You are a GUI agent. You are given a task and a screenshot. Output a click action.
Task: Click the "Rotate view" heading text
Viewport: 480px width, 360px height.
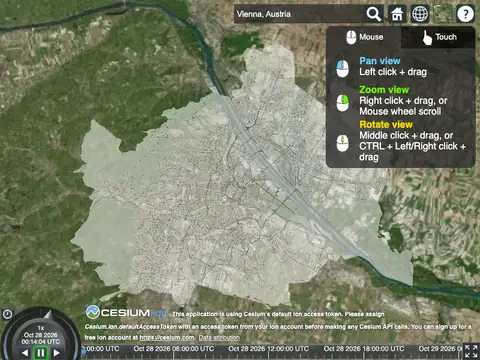pos(386,125)
